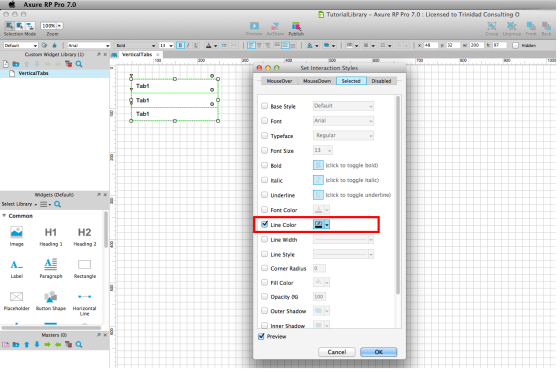Screen dimensions: 560x372
Task: Click the AxShare toolbar icon
Action: 275,26
